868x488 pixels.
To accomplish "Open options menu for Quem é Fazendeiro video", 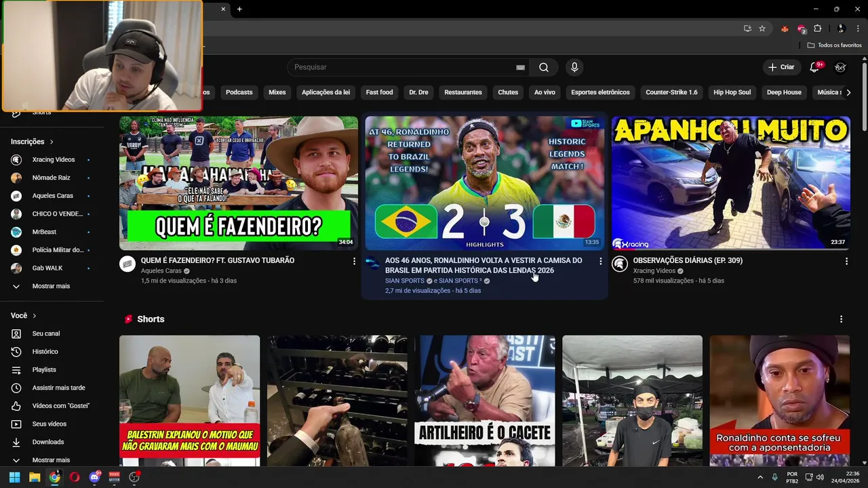I will [x=354, y=261].
